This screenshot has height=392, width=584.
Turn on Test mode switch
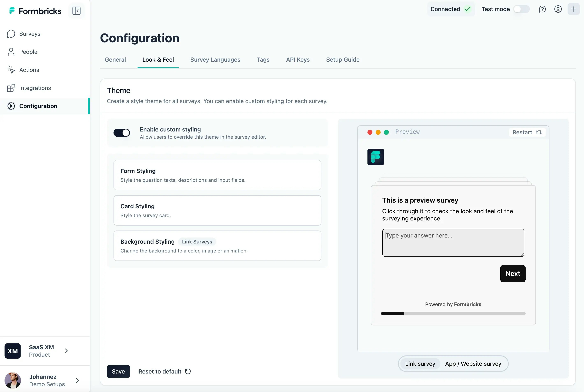(521, 9)
